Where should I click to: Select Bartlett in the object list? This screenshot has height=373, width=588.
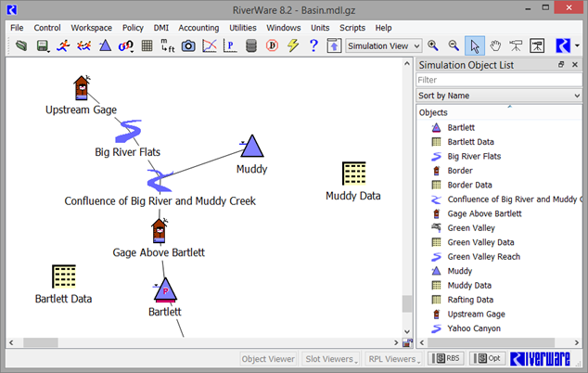pos(461,128)
